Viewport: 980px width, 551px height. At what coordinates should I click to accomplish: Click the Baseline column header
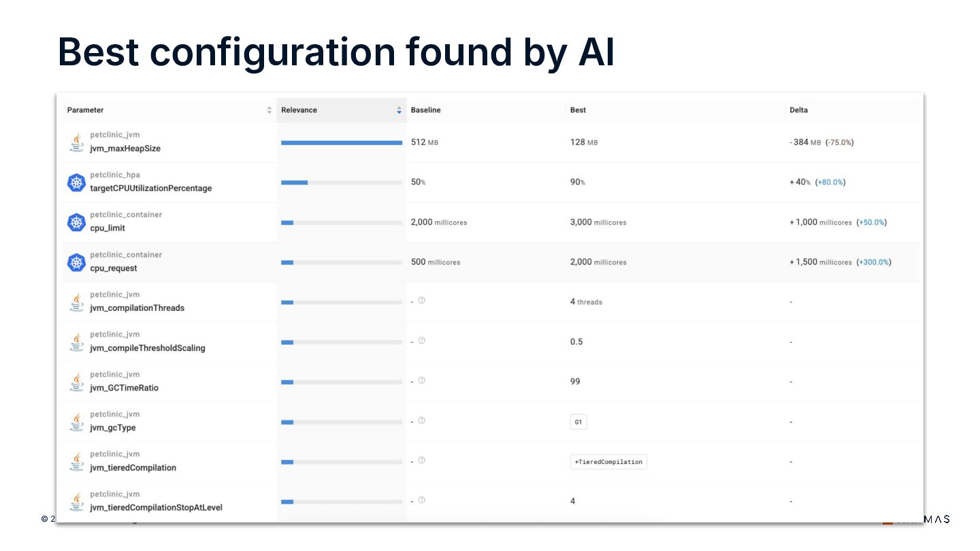coord(426,110)
